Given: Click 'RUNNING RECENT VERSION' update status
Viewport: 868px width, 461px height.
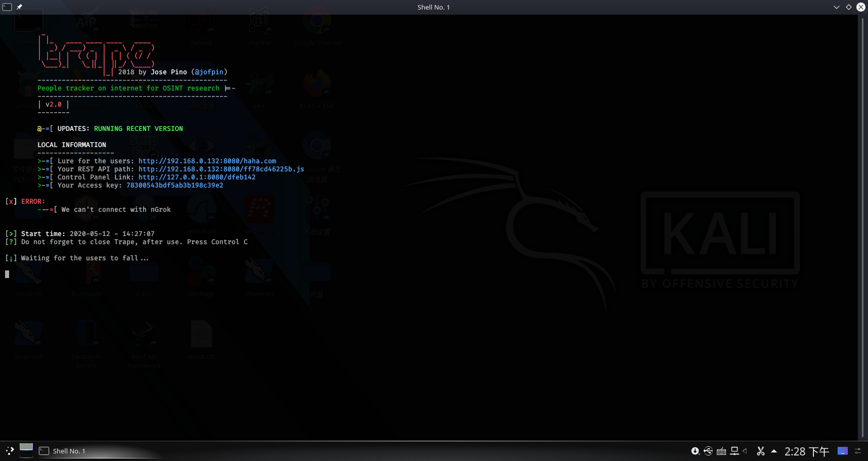Looking at the screenshot, I should (139, 129).
